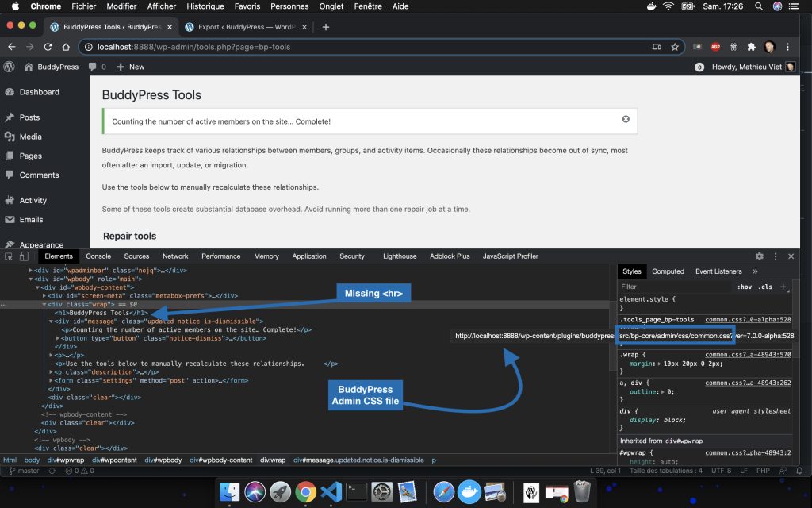Launch Visual Studio Code from the Dock
The height and width of the screenshot is (508, 812).
coord(331,491)
